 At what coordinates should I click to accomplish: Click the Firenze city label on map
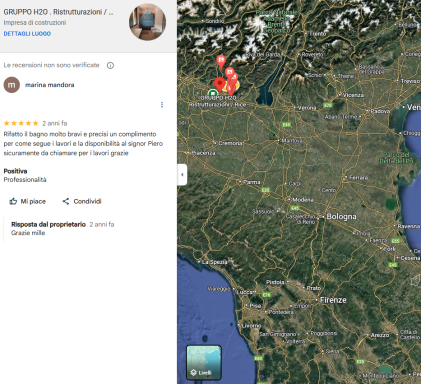click(x=333, y=300)
